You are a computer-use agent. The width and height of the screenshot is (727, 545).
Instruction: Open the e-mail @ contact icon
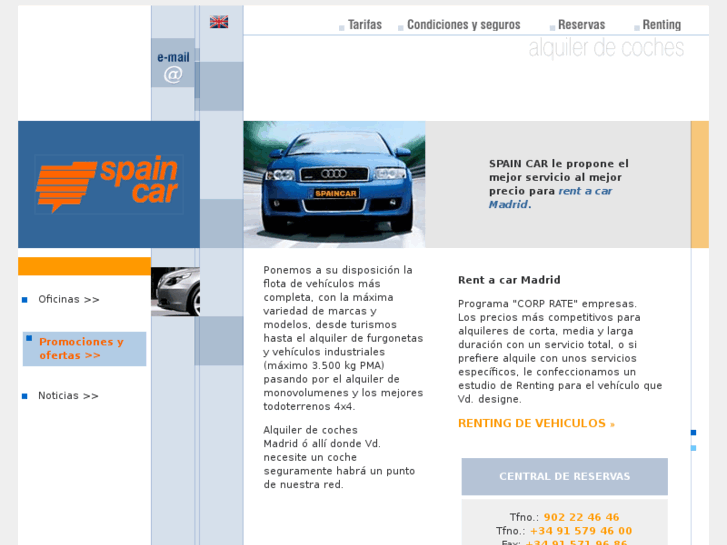click(173, 65)
